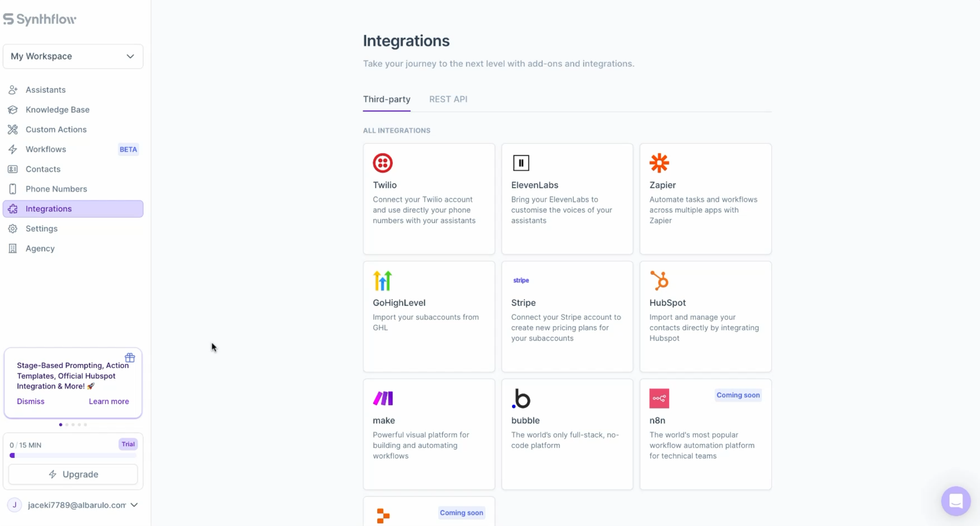Open Knowledge Base in sidebar
Image resolution: width=980 pixels, height=526 pixels.
(57, 110)
